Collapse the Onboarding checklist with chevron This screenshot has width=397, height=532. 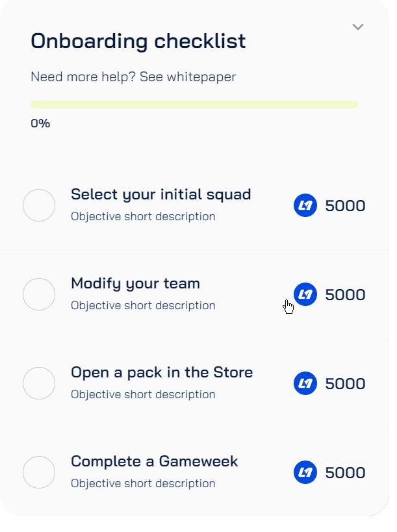click(357, 27)
